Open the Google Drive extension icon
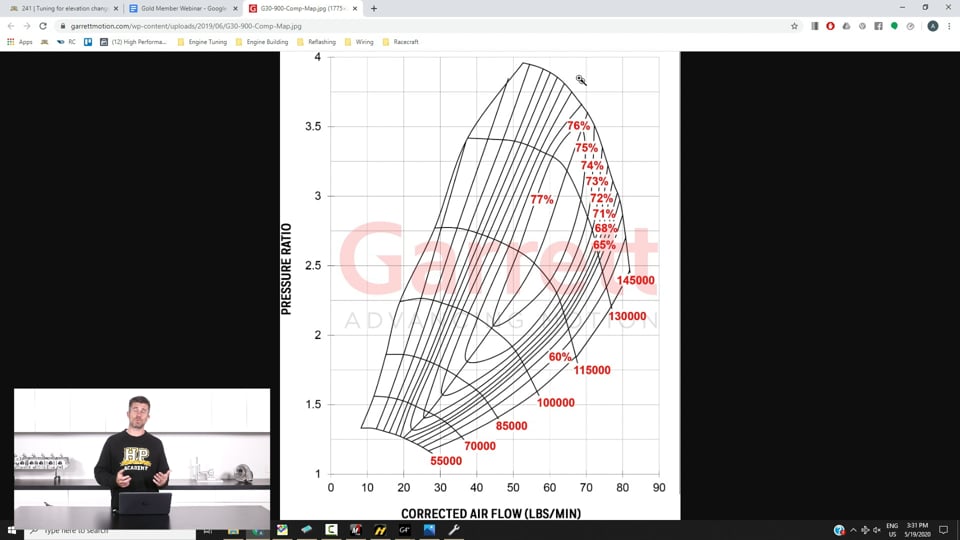 846,26
